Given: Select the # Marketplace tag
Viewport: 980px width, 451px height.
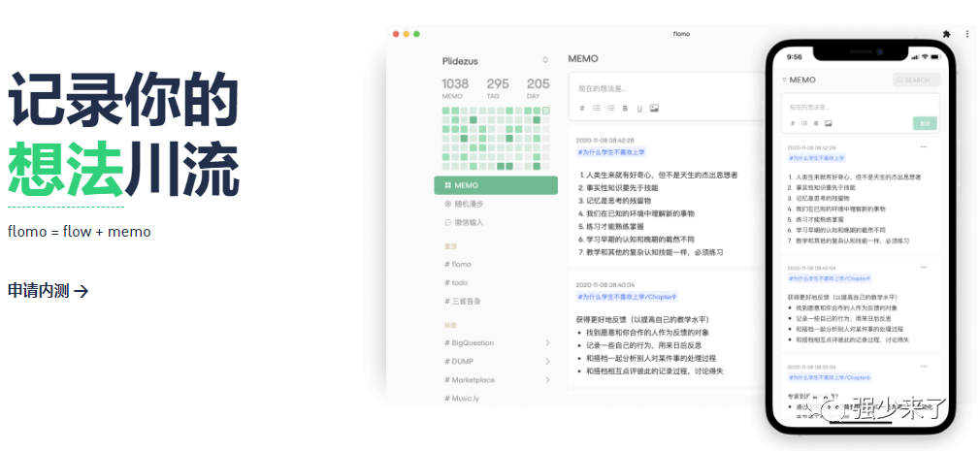Looking at the screenshot, I should 470,380.
